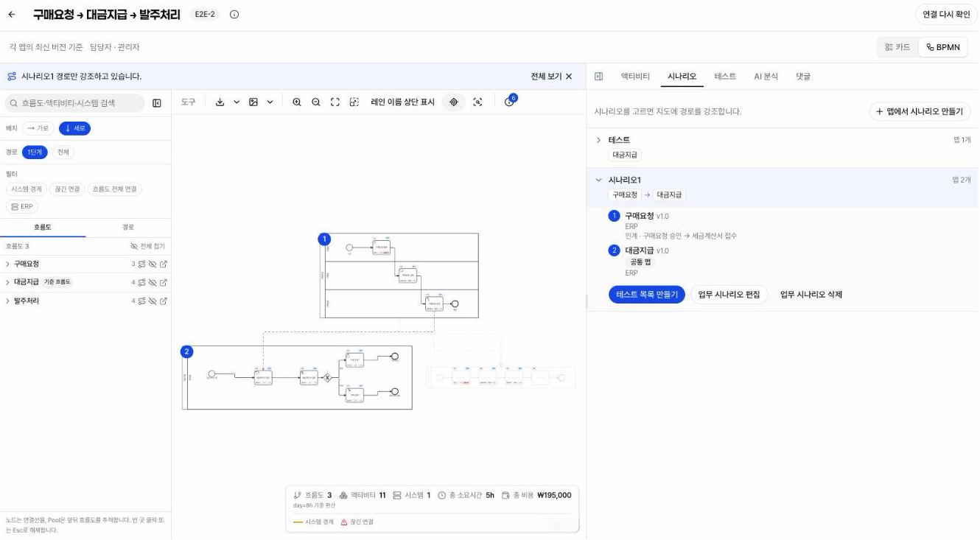This screenshot has width=980, height=540.
Task: Hide the 발주처리 flow with eye icon
Action: [153, 301]
